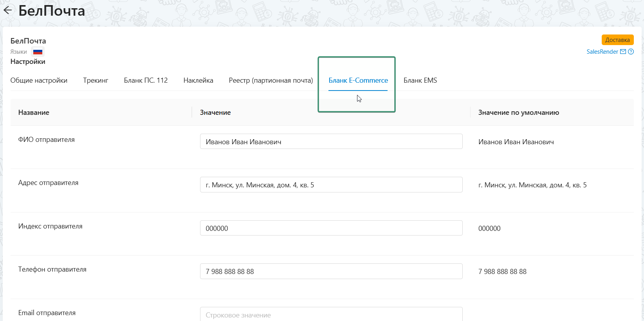644x321 pixels.
Task: Open the SalesRender link
Action: pyautogui.click(x=602, y=52)
